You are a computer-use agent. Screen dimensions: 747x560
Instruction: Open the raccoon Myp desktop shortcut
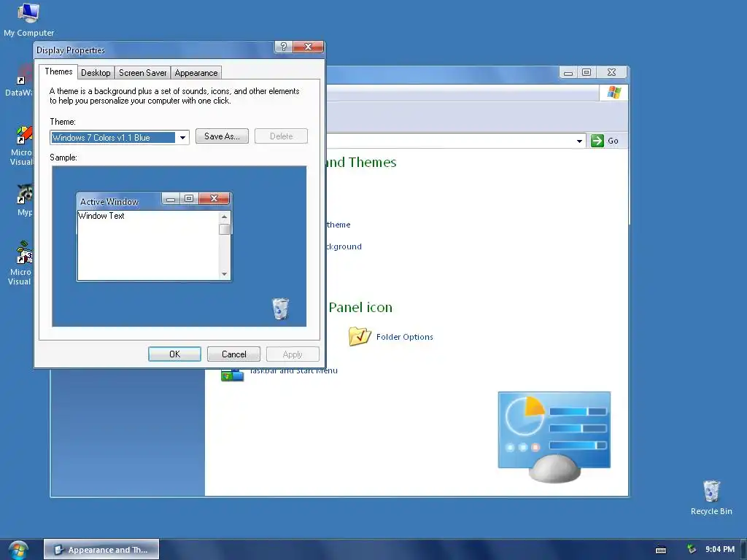click(x=24, y=200)
